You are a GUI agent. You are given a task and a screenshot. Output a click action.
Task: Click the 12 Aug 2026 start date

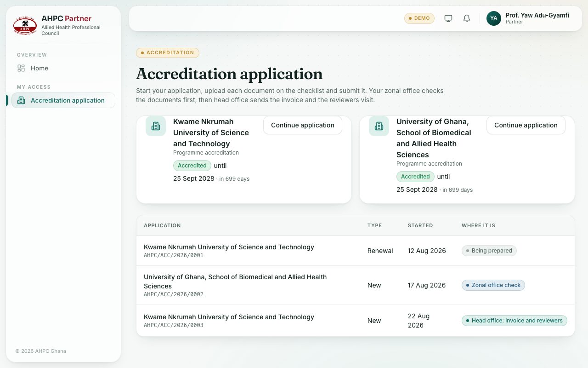pyautogui.click(x=427, y=251)
